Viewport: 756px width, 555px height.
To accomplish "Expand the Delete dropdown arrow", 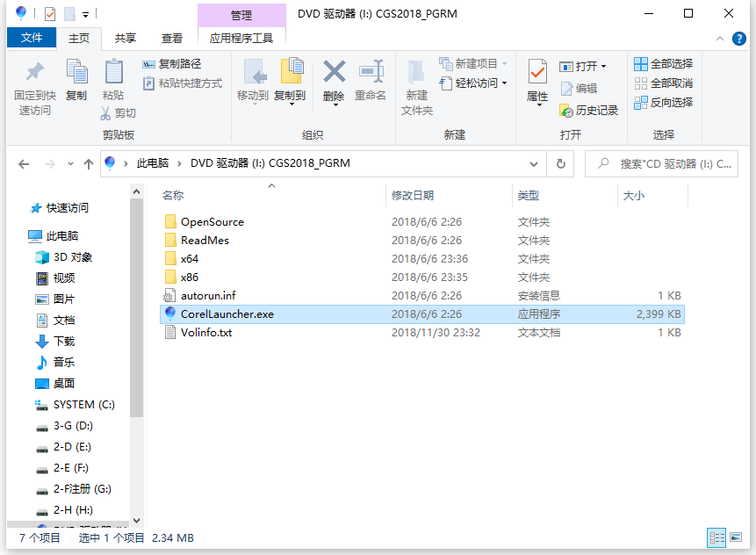I will 335,105.
